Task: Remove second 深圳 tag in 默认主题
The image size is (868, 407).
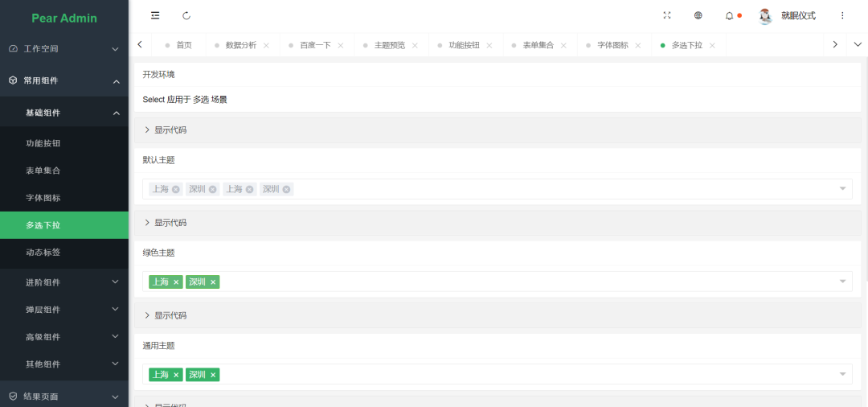Action: [x=286, y=189]
